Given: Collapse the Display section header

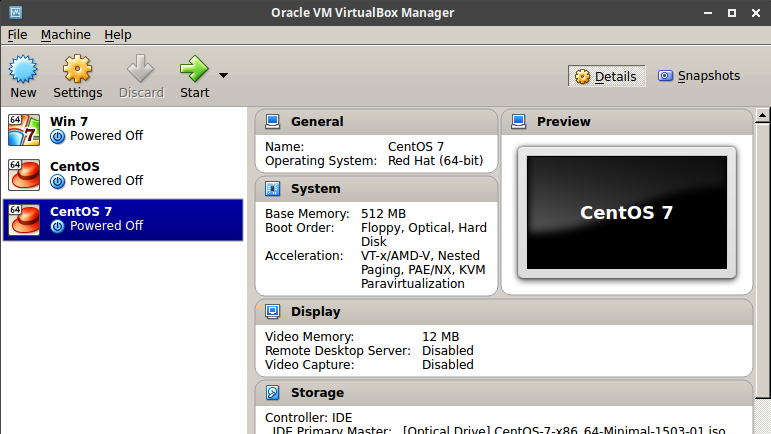Looking at the screenshot, I should 504,312.
